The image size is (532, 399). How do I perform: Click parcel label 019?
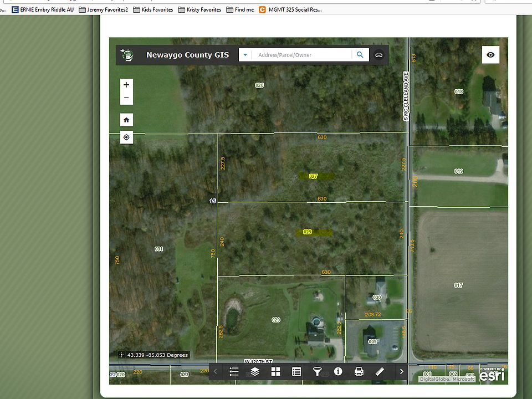point(459,171)
